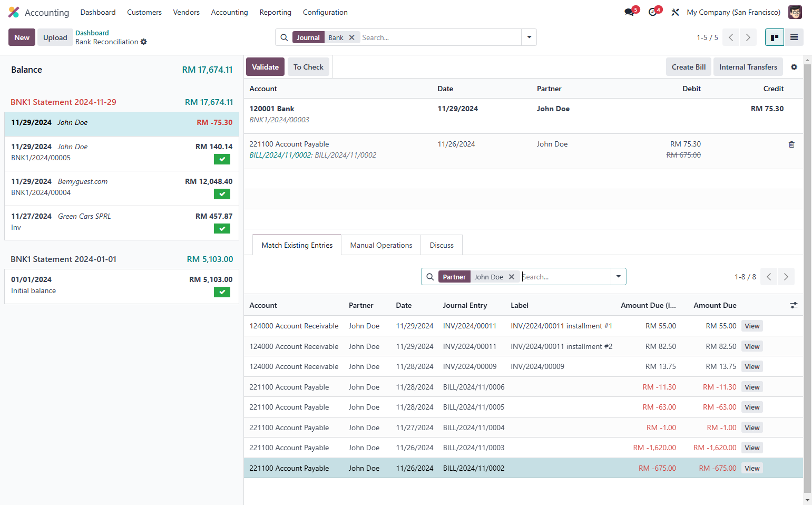Open the Reporting menu

click(276, 12)
